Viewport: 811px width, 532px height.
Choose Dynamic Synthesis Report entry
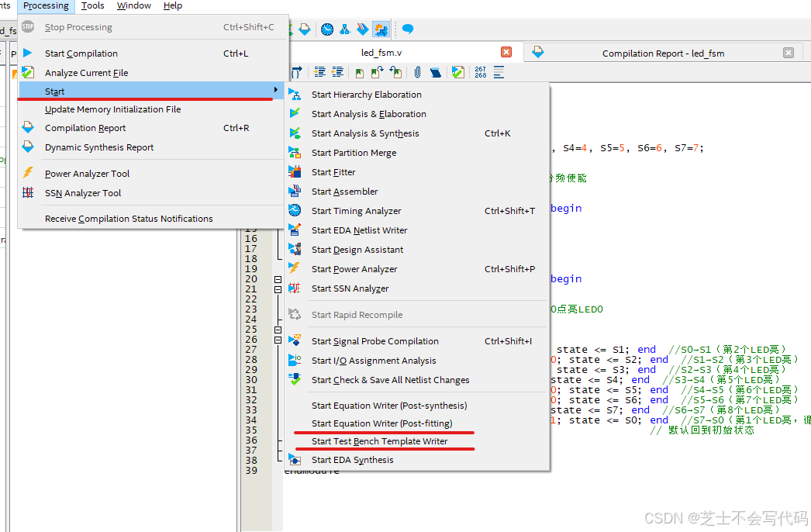[153, 147]
